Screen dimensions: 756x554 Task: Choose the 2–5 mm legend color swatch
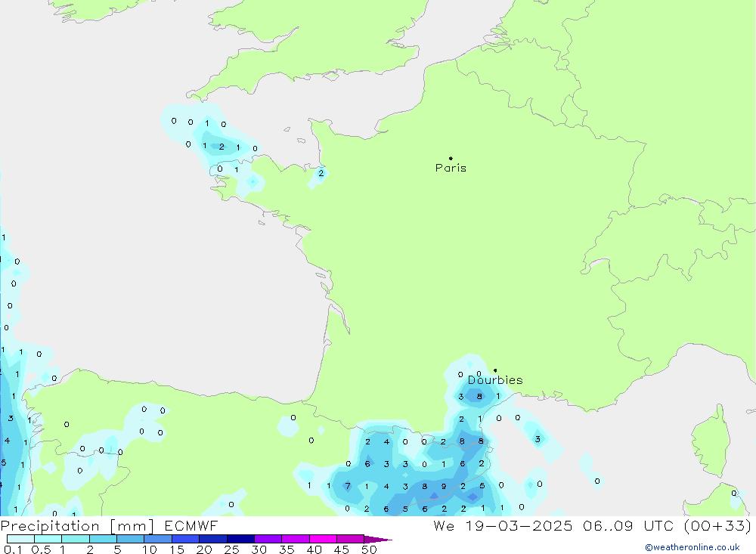coord(103,539)
